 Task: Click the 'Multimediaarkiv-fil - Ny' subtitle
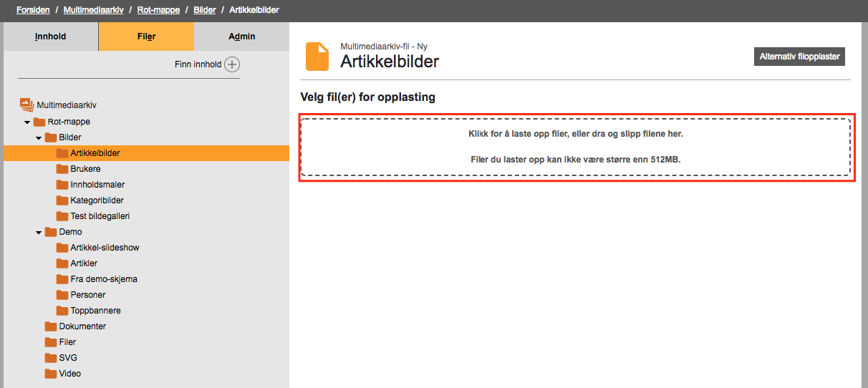[384, 47]
